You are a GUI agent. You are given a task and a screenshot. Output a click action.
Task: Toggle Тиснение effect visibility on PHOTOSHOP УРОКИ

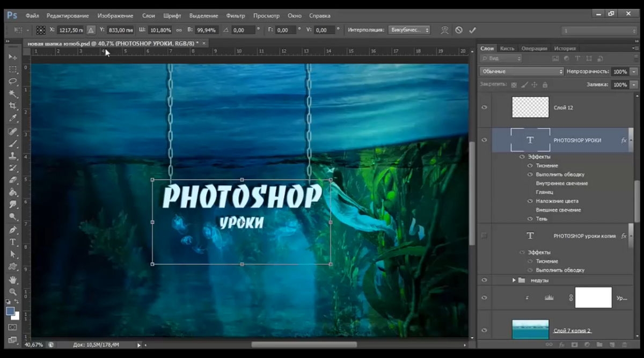point(530,166)
